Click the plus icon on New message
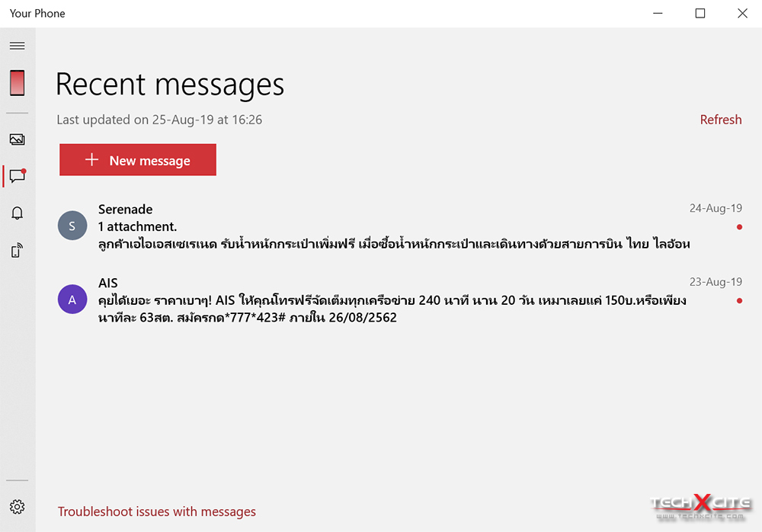This screenshot has width=762, height=532. pyautogui.click(x=92, y=159)
